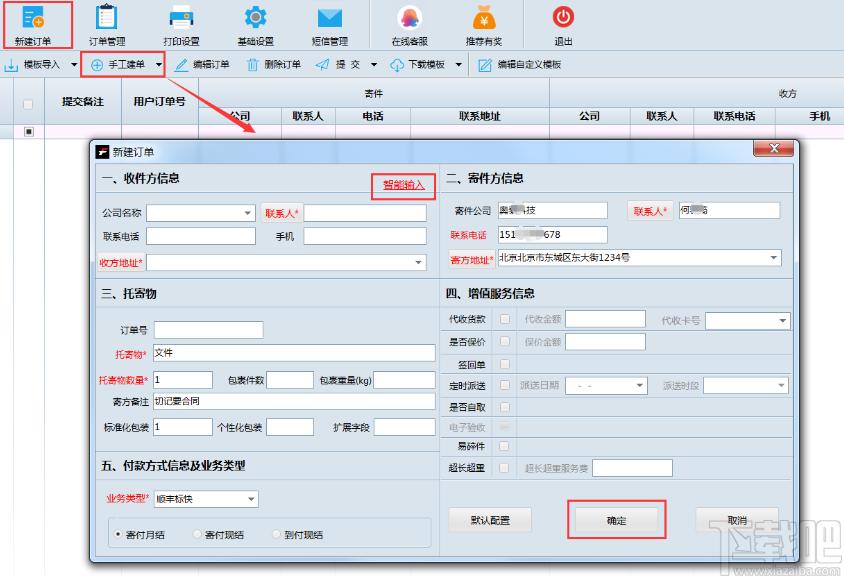Enable the 定时派送 checkbox
This screenshot has height=576, width=844.
coord(504,385)
